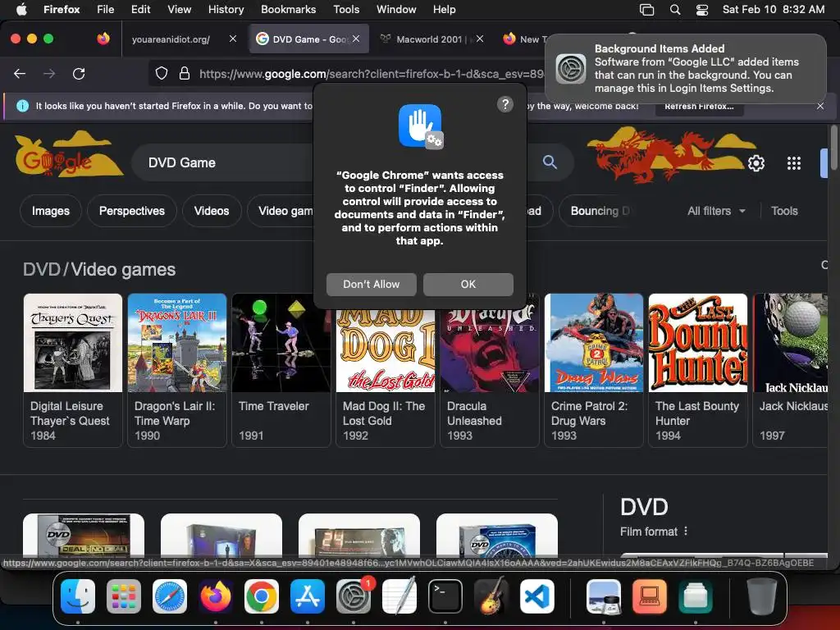
Task: Select the Perspectives filter chip
Action: pyautogui.click(x=132, y=211)
